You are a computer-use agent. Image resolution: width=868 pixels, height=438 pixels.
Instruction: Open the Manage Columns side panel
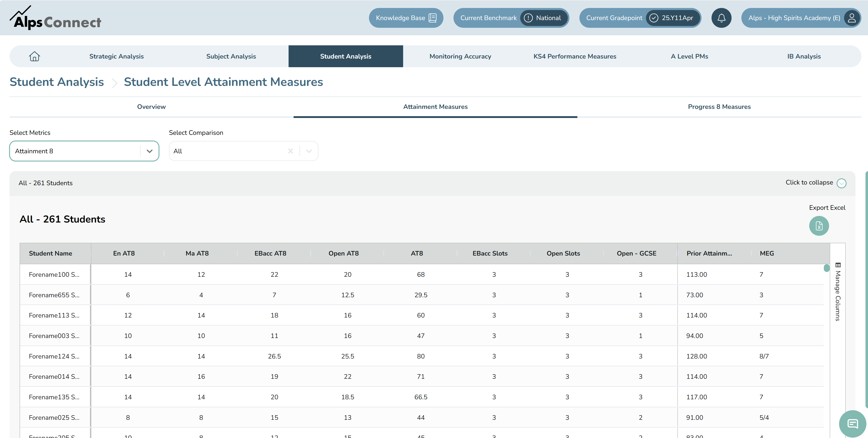pyautogui.click(x=838, y=292)
